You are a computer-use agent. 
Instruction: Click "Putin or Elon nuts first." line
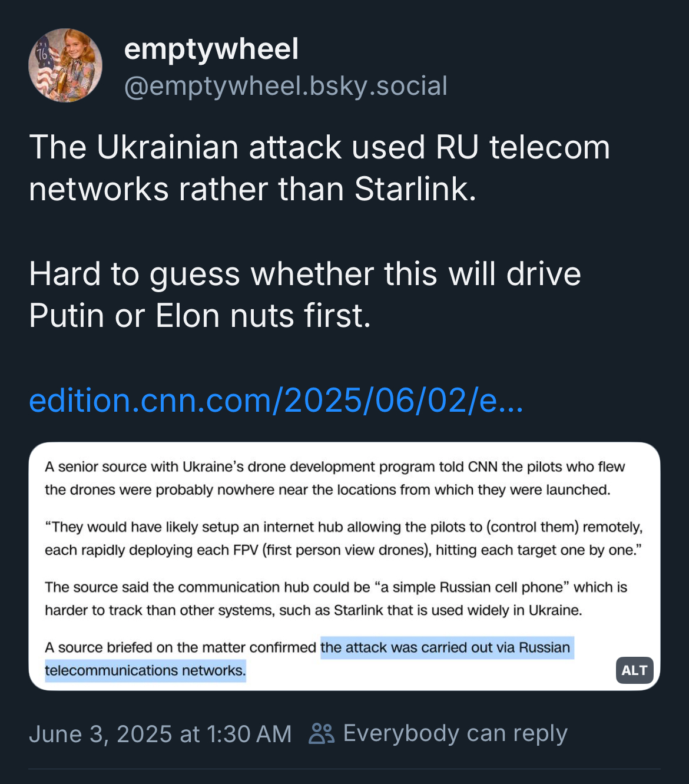click(200, 316)
